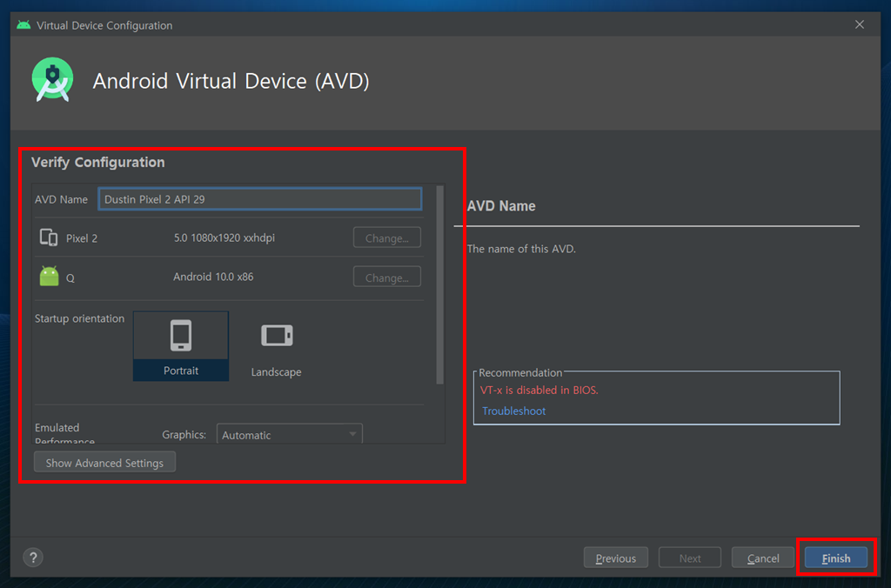Click the green Android Q system image icon
Screen dimensions: 891x588
coord(49,276)
